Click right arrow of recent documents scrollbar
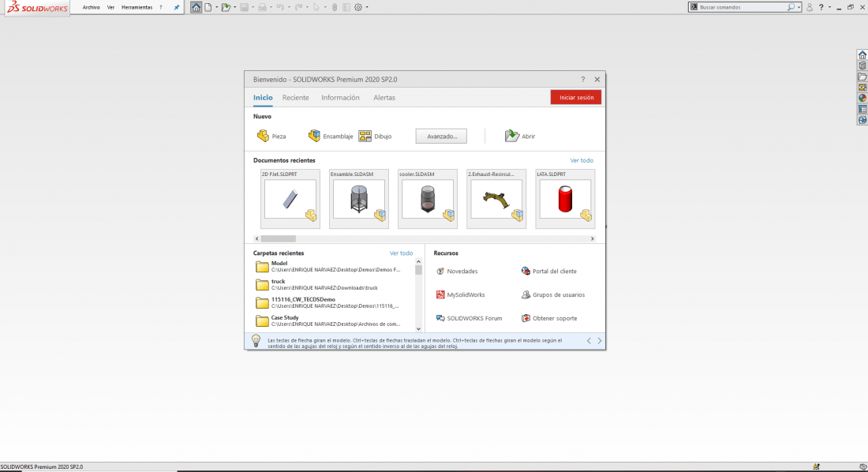The width and height of the screenshot is (868, 472). (593, 239)
